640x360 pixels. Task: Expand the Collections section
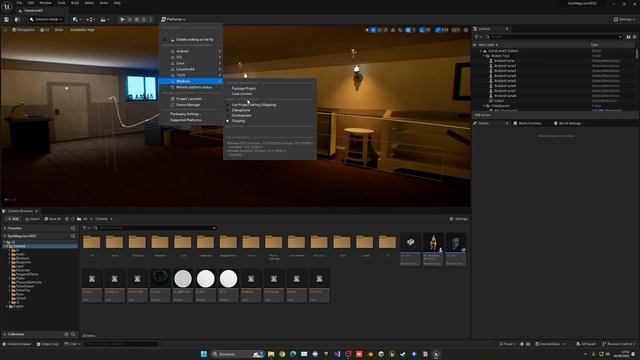tap(5, 334)
